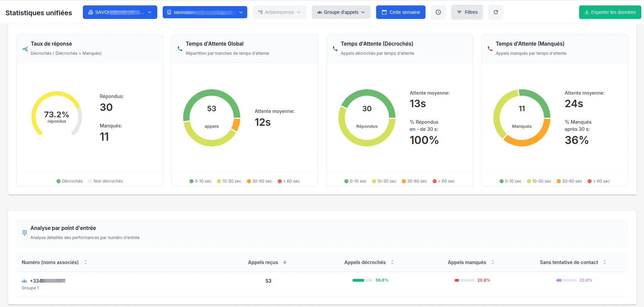Click the refresh icon button

pyautogui.click(x=496, y=12)
